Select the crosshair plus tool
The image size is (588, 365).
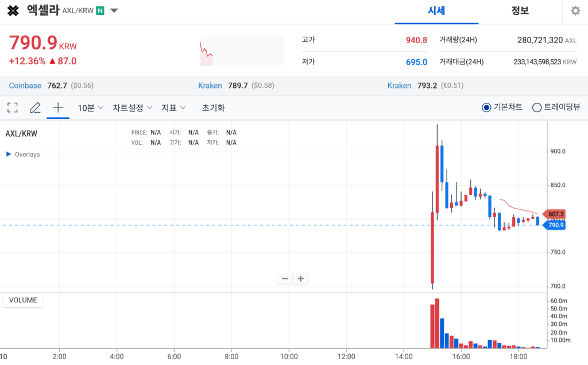[x=58, y=107]
